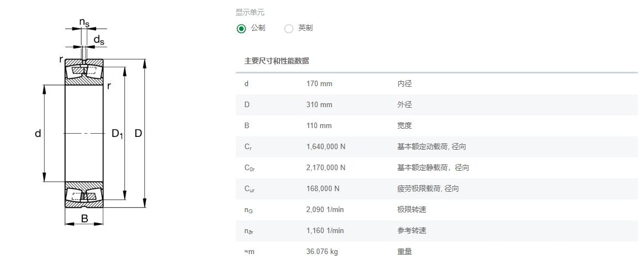Click the 英制 label text

pyautogui.click(x=305, y=28)
